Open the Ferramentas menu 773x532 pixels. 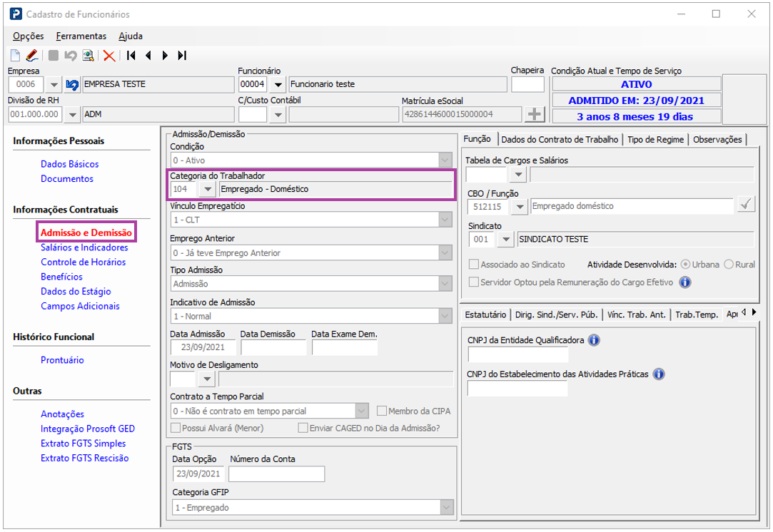[x=81, y=36]
